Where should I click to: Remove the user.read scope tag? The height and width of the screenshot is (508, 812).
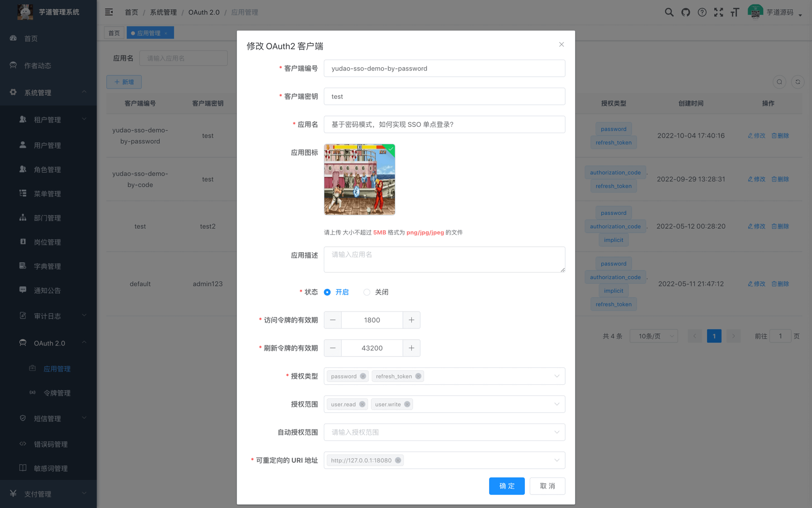[362, 404]
